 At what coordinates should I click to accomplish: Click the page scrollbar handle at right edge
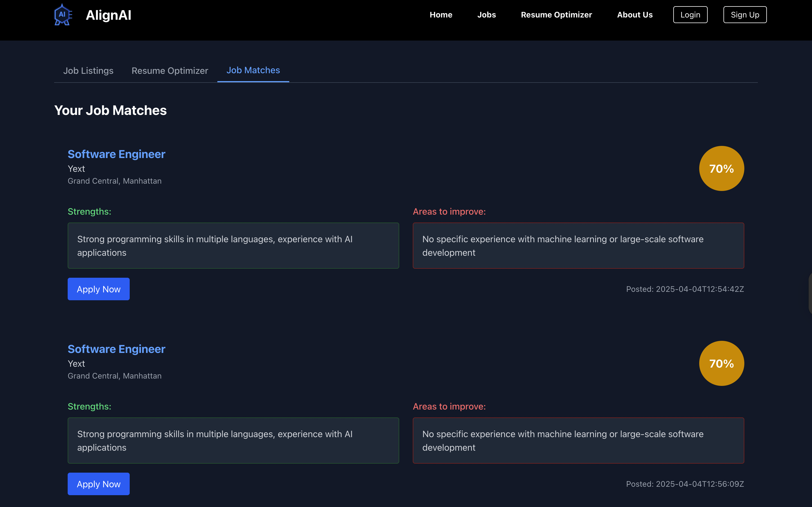click(810, 293)
